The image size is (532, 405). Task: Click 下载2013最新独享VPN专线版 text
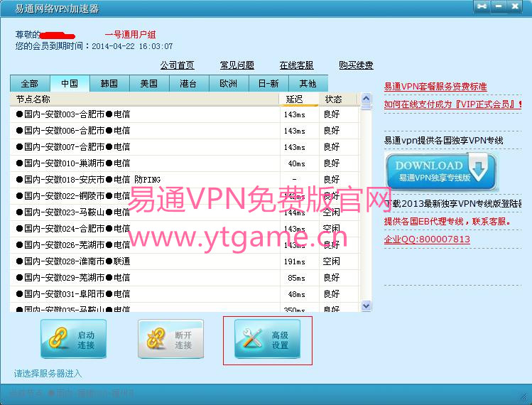point(453,204)
